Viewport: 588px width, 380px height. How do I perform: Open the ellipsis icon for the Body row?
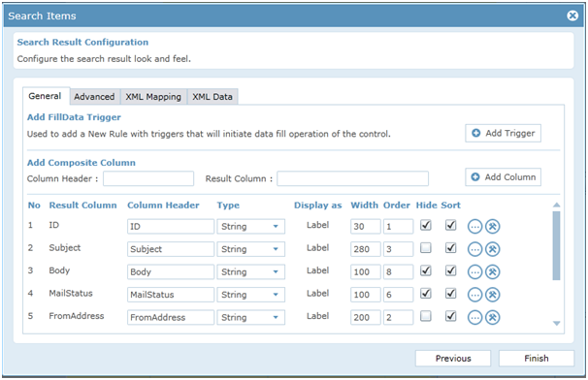[474, 272]
